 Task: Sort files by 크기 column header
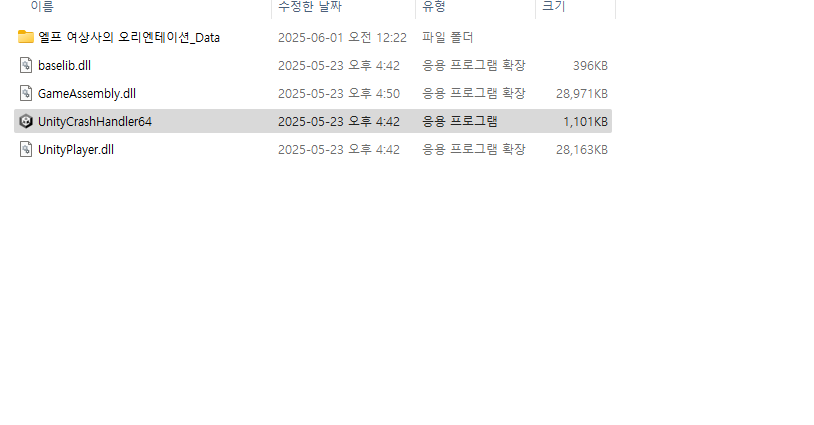[x=553, y=6]
